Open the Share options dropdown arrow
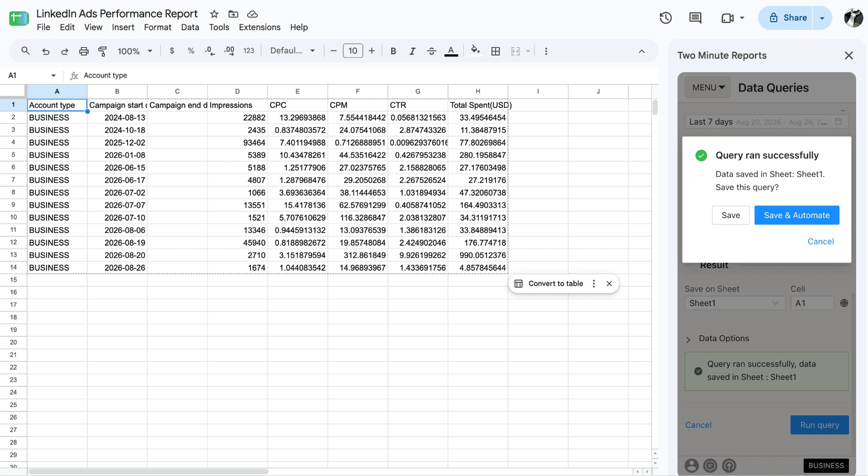This screenshot has height=476, width=868. (x=822, y=18)
